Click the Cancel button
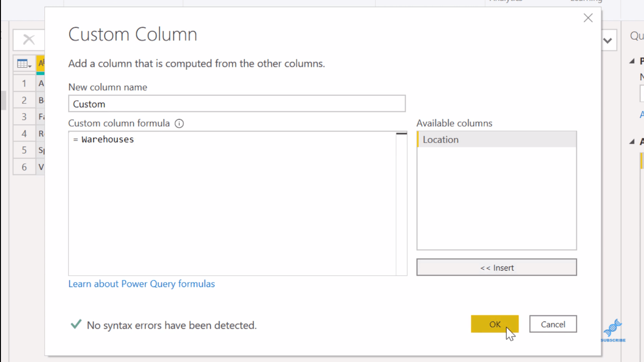This screenshot has width=644, height=362. 553,324
